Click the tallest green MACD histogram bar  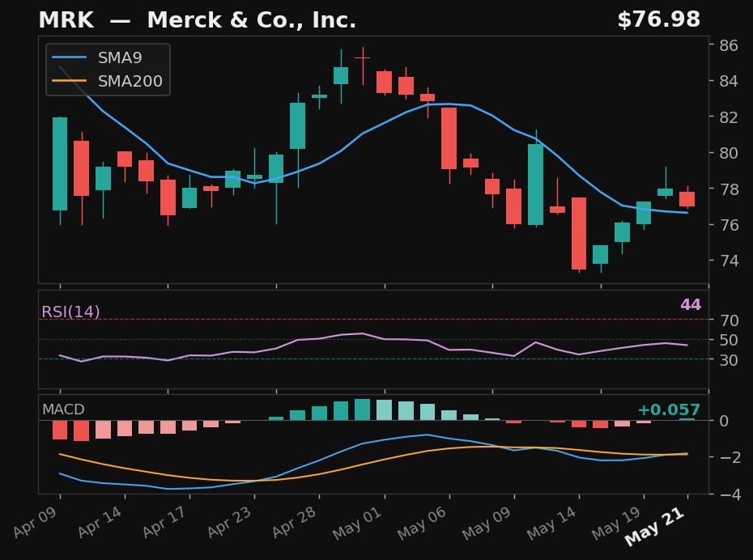(x=363, y=409)
